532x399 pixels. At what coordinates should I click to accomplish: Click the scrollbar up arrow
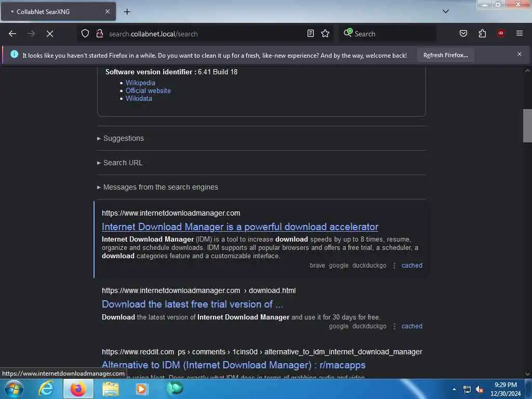(527, 71)
